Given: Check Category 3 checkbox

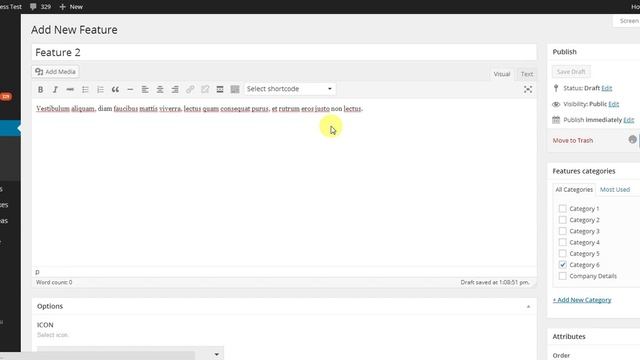Looking at the screenshot, I should pyautogui.click(x=562, y=231).
